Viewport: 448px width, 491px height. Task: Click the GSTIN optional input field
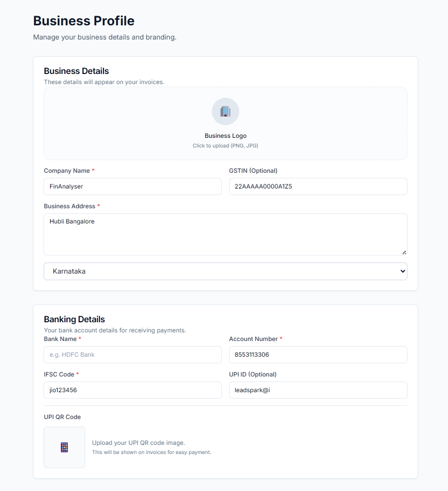[x=318, y=186]
